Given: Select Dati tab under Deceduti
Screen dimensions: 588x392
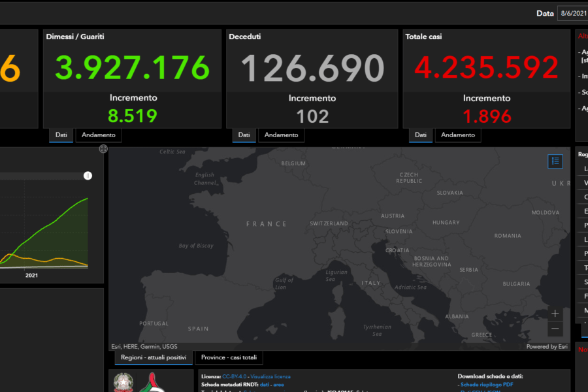Looking at the screenshot, I should point(244,135).
